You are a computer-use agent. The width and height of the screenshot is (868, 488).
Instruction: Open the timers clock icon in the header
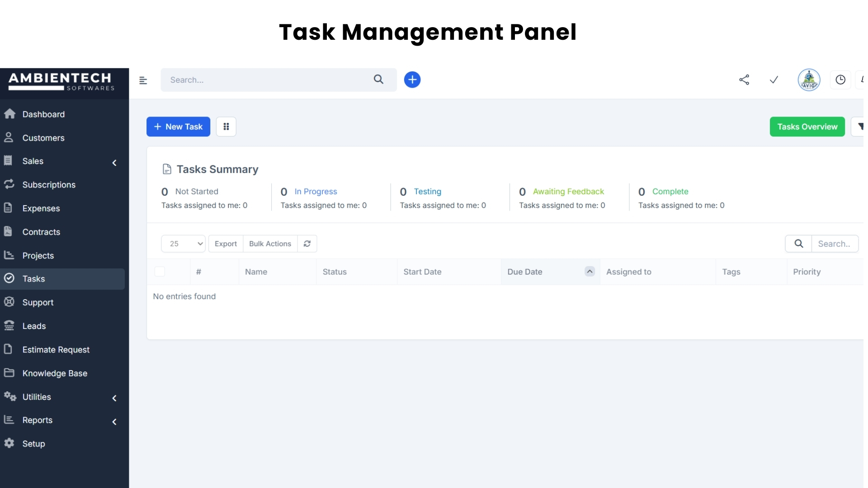841,80
